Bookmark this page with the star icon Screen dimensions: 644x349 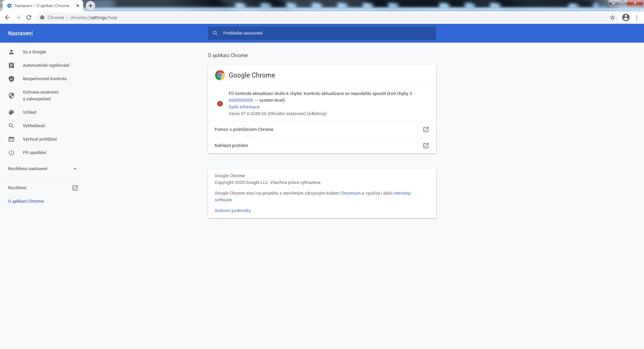(x=612, y=17)
